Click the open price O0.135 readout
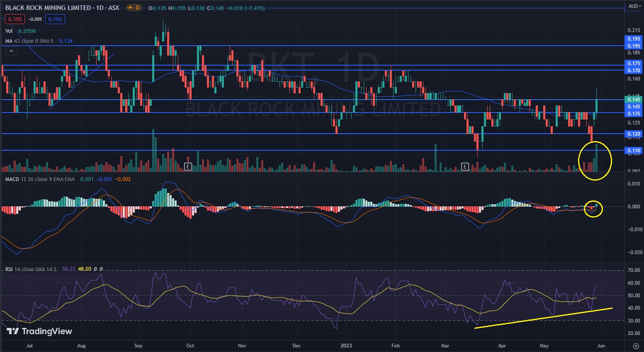 158,8
